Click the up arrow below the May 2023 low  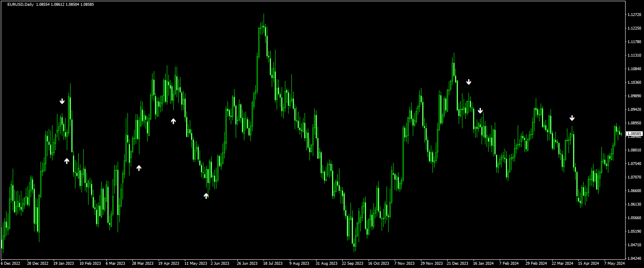coord(206,196)
